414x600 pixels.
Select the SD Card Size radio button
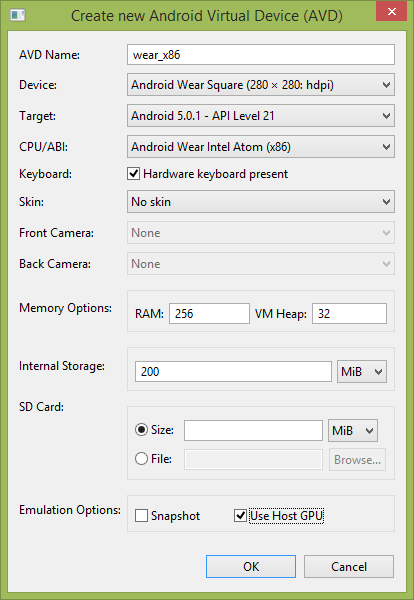pos(141,430)
